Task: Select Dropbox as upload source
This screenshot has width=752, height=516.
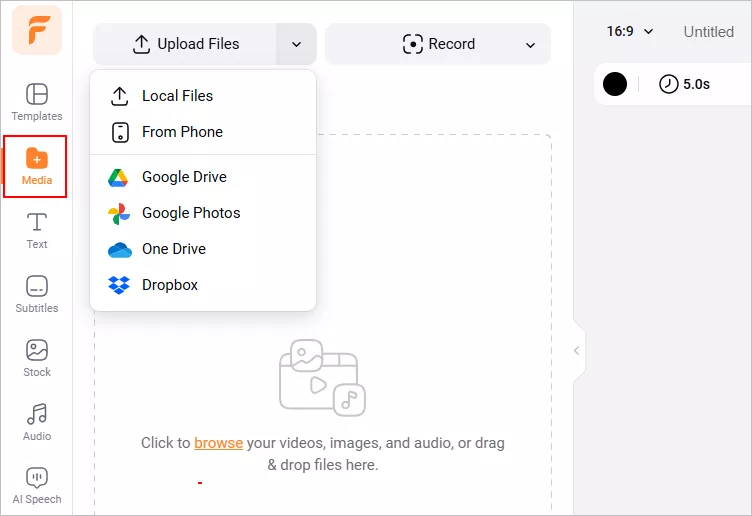Action: (203, 285)
